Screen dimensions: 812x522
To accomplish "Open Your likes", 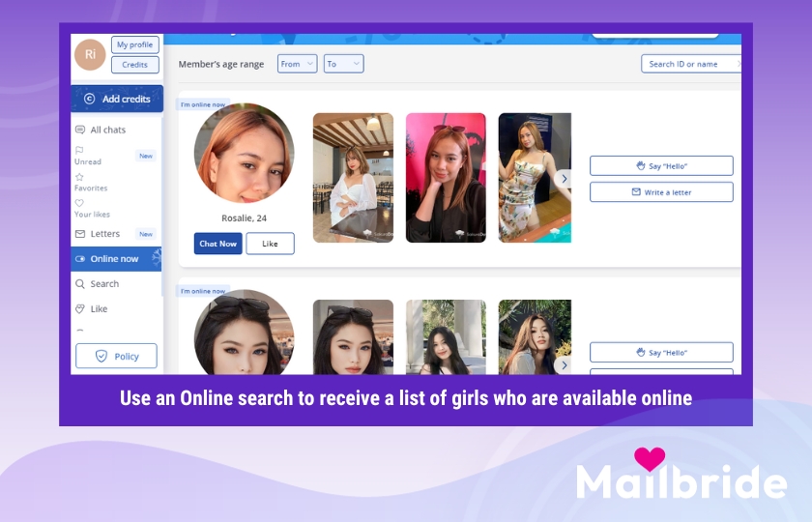I will coord(92,215).
